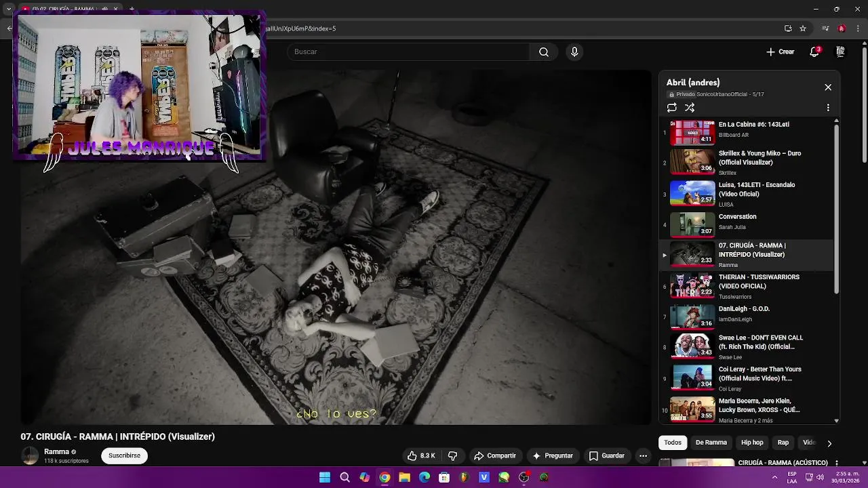Play En La Cabina #6: 143Leti thumbnail
The image size is (868, 488).
tap(692, 133)
